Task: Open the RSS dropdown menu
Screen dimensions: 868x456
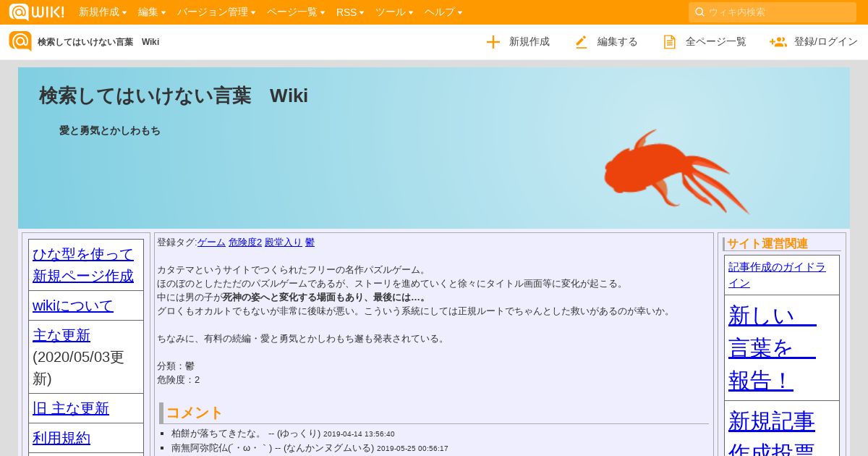Action: (x=350, y=12)
